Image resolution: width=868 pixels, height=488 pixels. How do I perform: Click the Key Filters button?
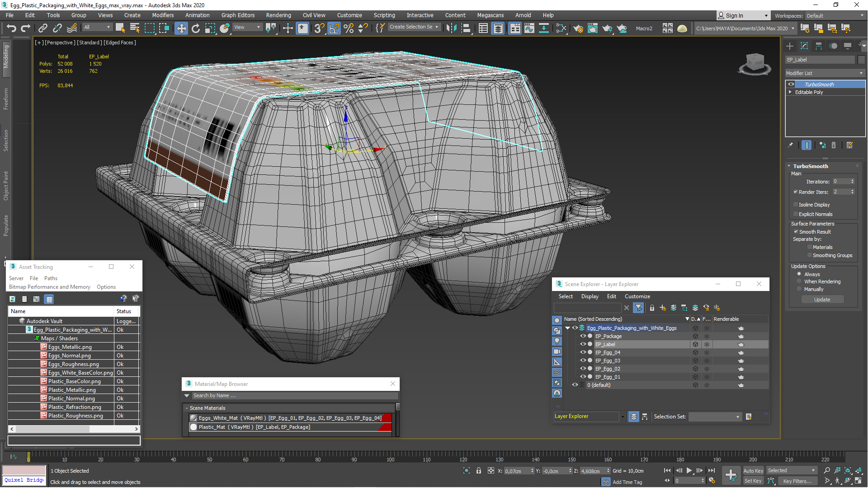click(x=797, y=481)
